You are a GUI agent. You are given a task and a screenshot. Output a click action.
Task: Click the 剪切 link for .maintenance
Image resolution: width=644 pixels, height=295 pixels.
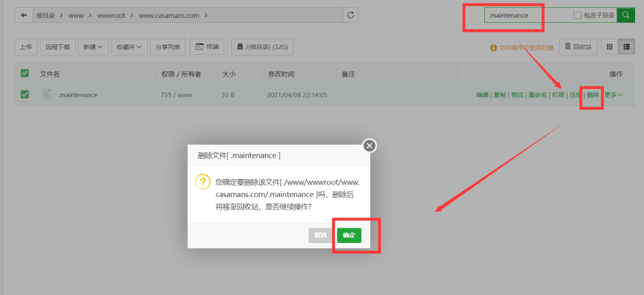517,94
